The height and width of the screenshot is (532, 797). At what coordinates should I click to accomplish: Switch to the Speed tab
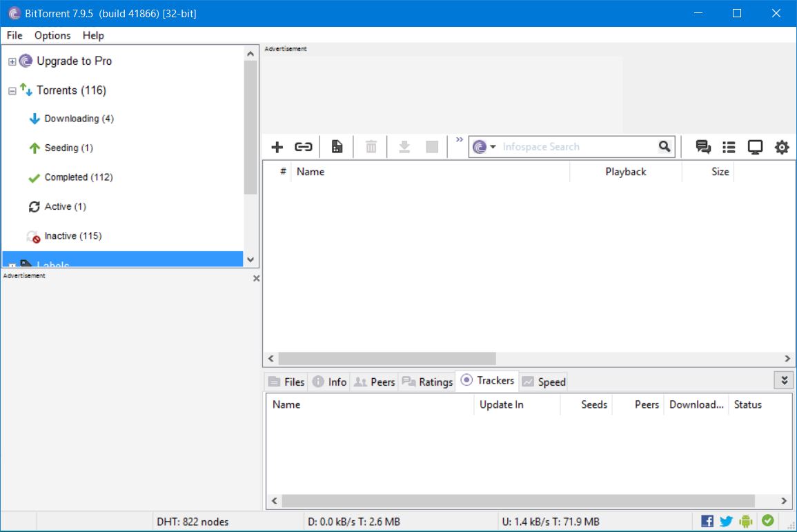click(544, 382)
